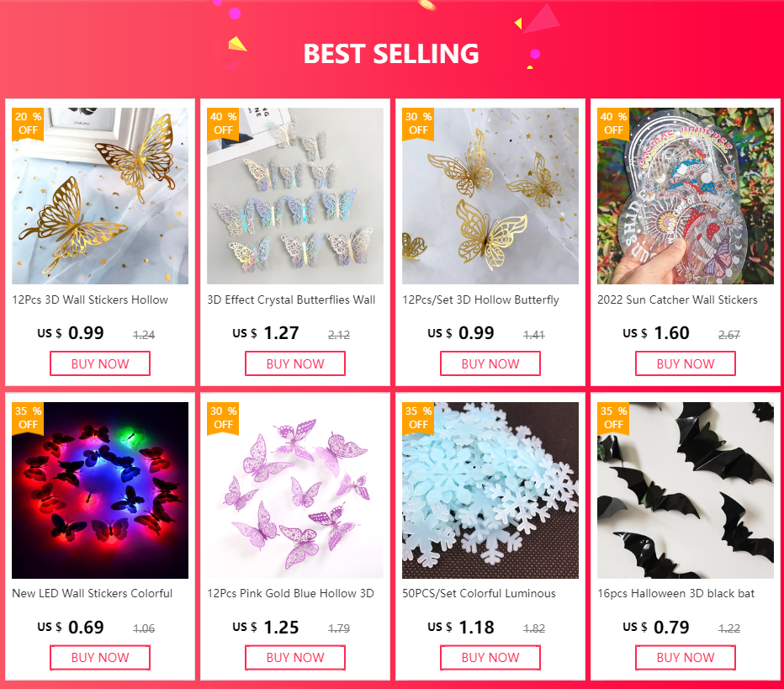The width and height of the screenshot is (784, 689).
Task: Open the 12Pcs 3D Wall Stickers Hollow image
Action: point(100,196)
